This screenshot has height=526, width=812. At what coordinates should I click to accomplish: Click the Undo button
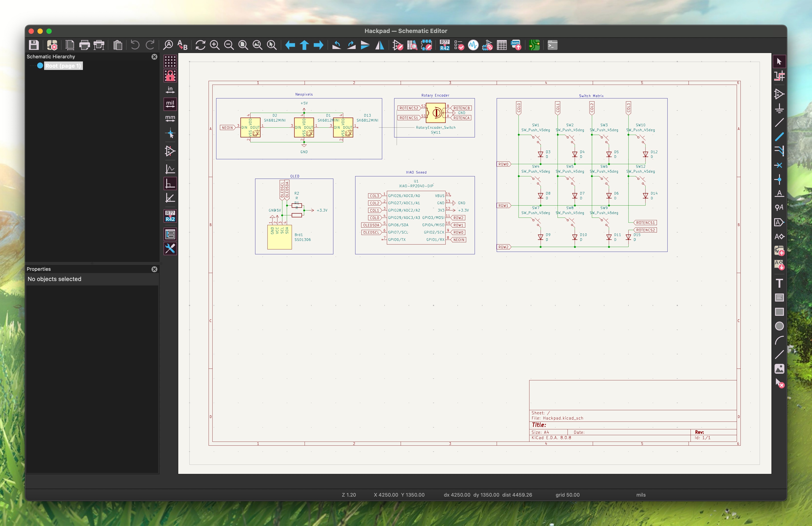point(135,45)
